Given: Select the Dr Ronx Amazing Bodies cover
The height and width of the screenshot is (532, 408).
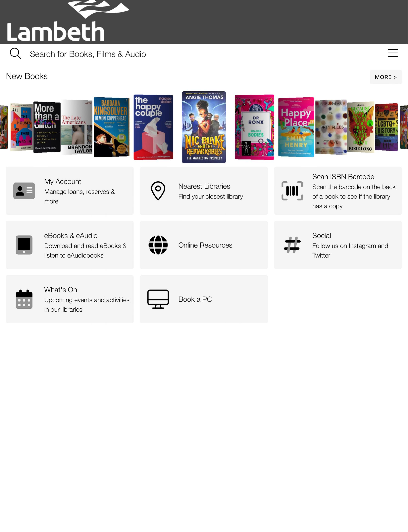Looking at the screenshot, I should point(254,127).
